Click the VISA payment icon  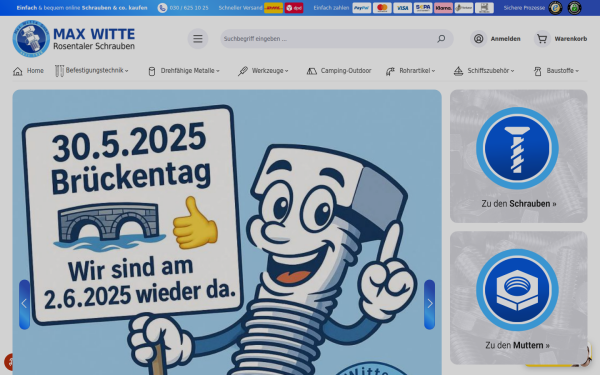(402, 8)
